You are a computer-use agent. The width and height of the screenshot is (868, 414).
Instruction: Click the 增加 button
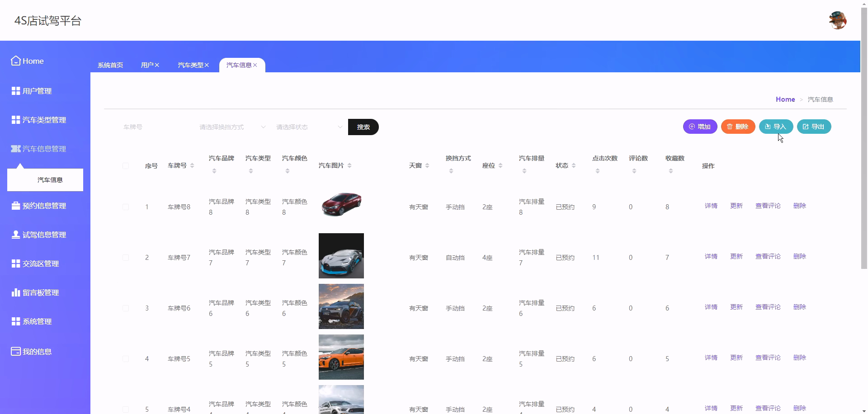[700, 127]
